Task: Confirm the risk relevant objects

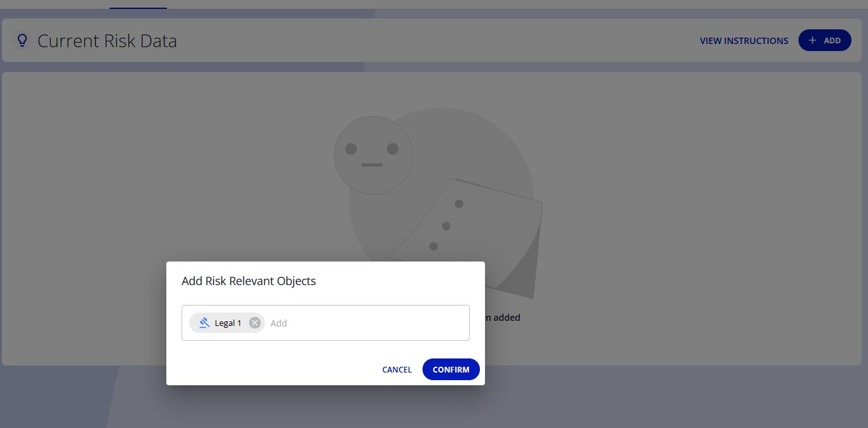Action: pos(451,369)
